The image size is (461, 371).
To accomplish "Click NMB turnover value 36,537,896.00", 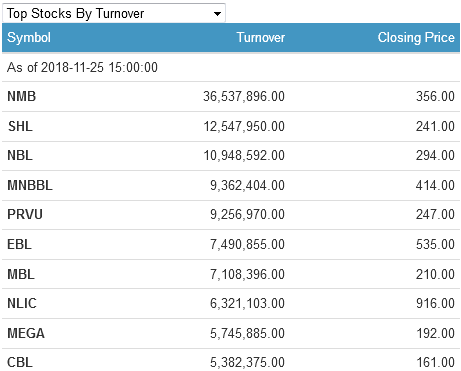I will click(244, 96).
